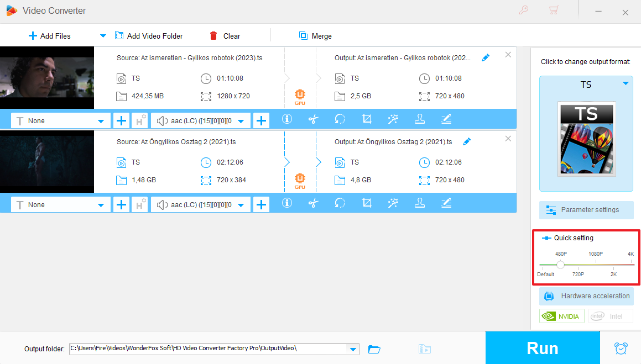Toggle Intel acceleration option

tap(611, 316)
